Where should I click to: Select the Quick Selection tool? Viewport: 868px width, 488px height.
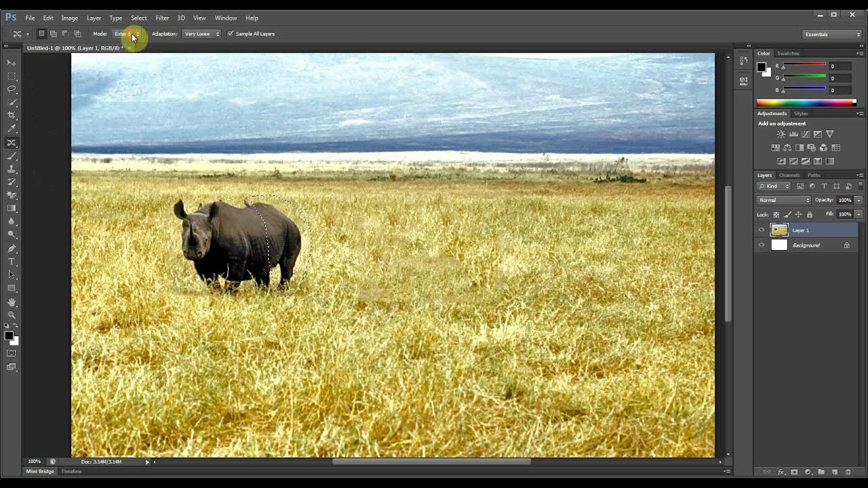click(12, 102)
